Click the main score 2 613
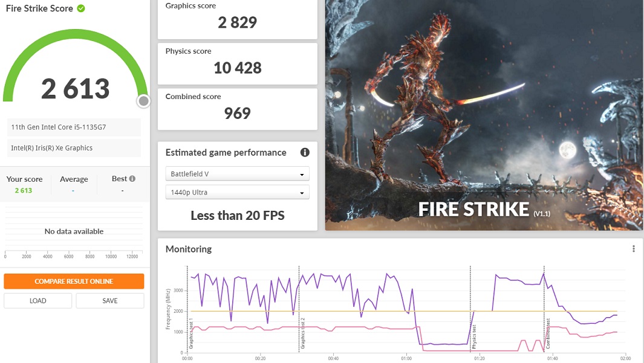 tap(76, 89)
